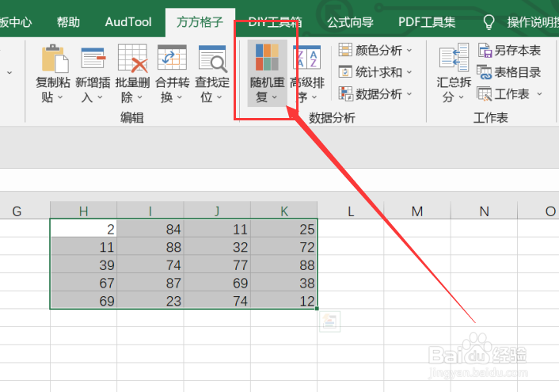Switch to the AudTool tab
This screenshot has width=559, height=392.
coord(128,22)
